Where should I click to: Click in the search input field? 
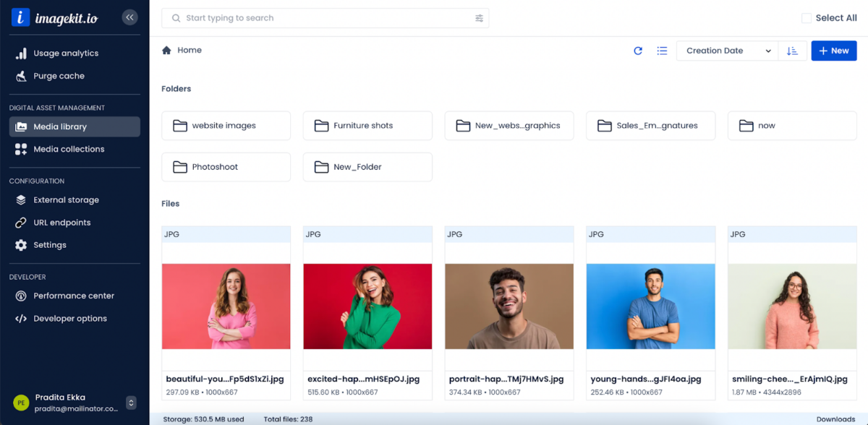point(325,18)
